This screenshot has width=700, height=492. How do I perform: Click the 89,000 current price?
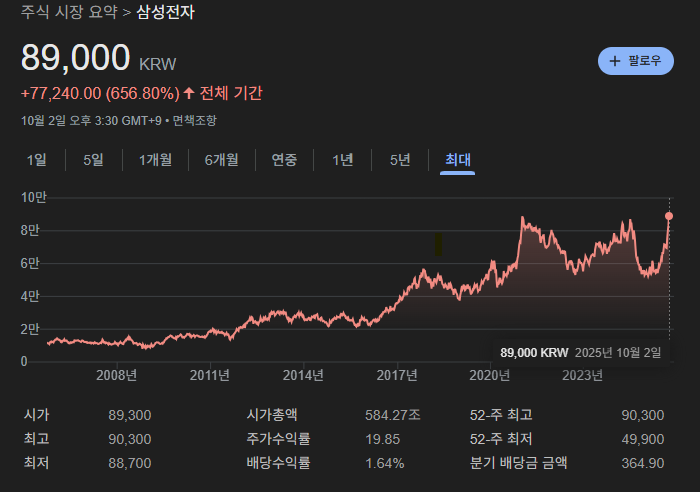75,58
